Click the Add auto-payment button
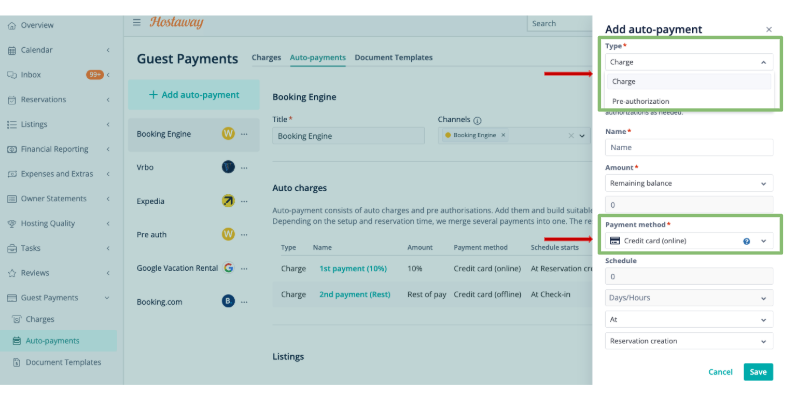Image resolution: width=791 pixels, height=403 pixels. 194,95
